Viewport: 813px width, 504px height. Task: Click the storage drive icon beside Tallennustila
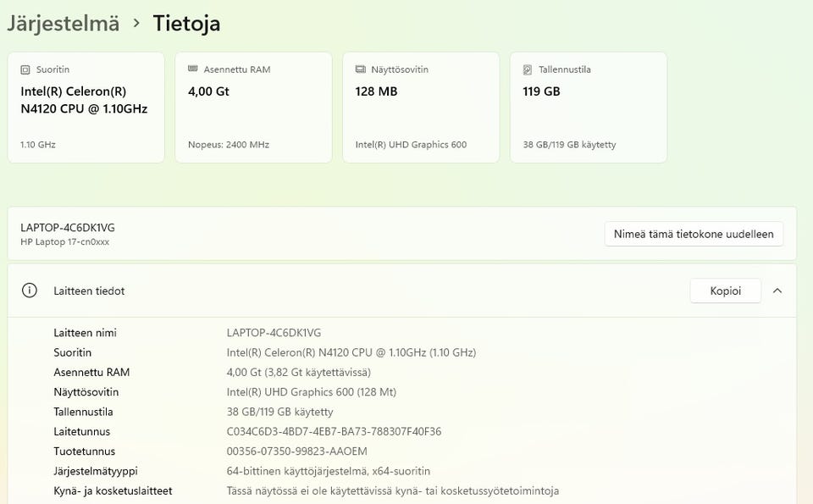coord(528,69)
